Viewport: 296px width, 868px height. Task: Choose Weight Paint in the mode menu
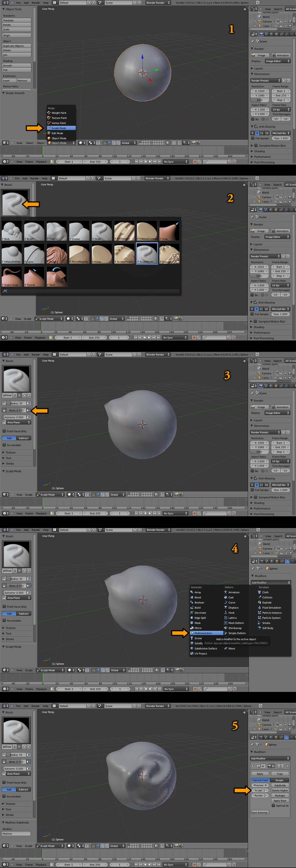click(61, 113)
